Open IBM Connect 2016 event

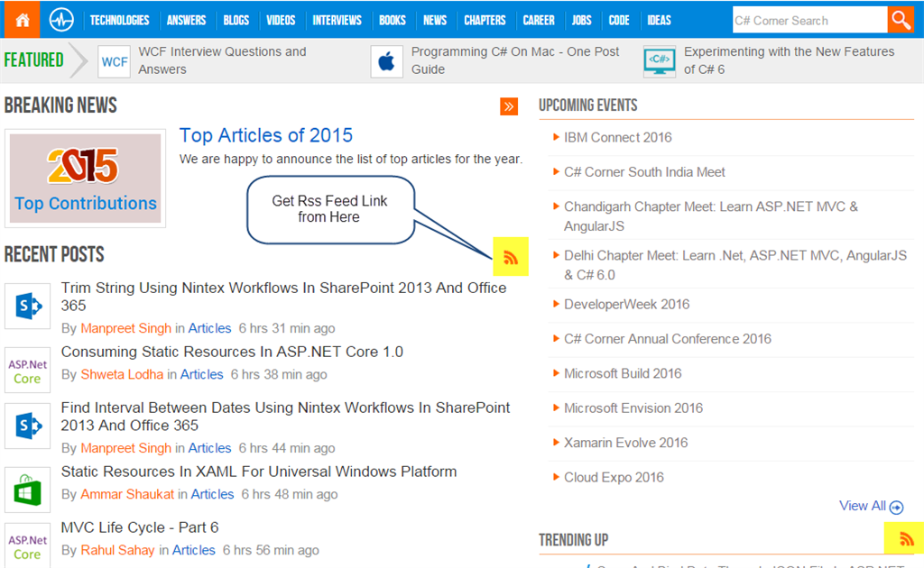(x=617, y=138)
